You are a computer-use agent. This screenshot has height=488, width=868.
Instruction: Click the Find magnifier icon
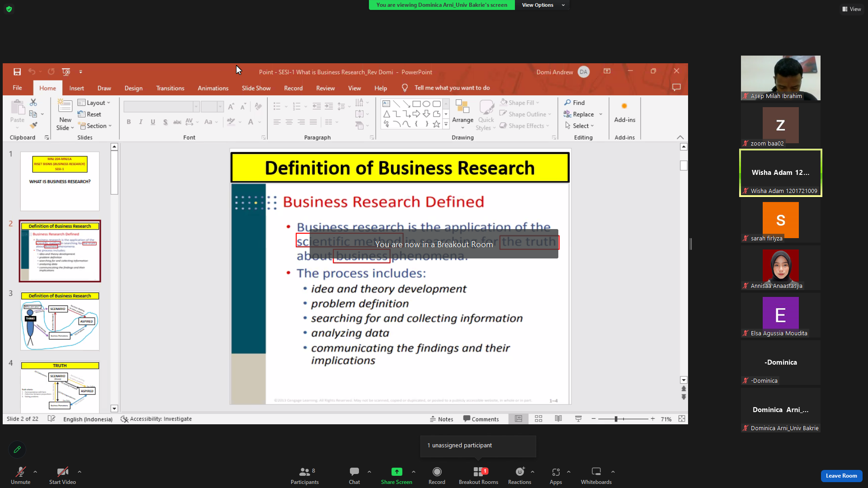click(x=567, y=103)
